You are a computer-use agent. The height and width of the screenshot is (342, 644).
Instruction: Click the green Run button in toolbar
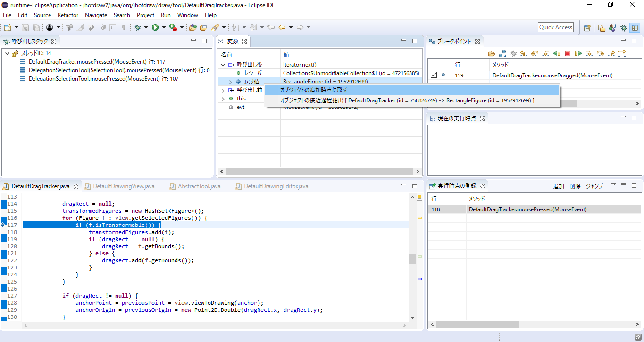coord(155,27)
